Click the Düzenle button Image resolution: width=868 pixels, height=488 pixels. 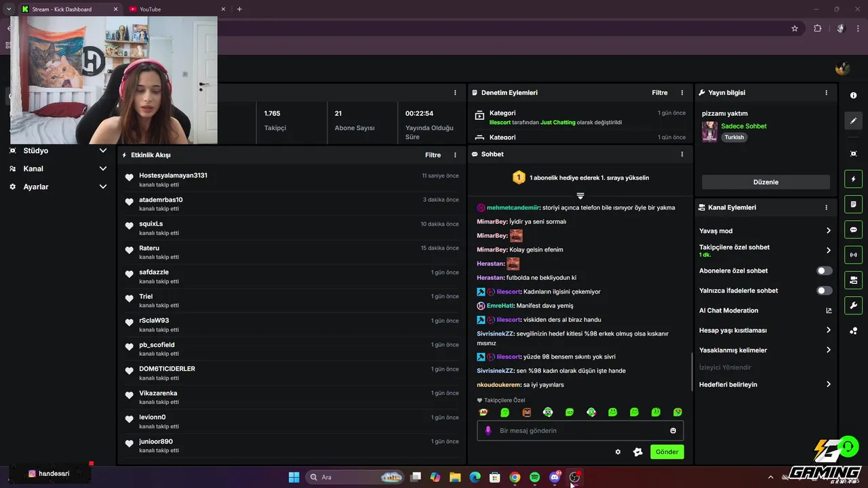tap(766, 182)
